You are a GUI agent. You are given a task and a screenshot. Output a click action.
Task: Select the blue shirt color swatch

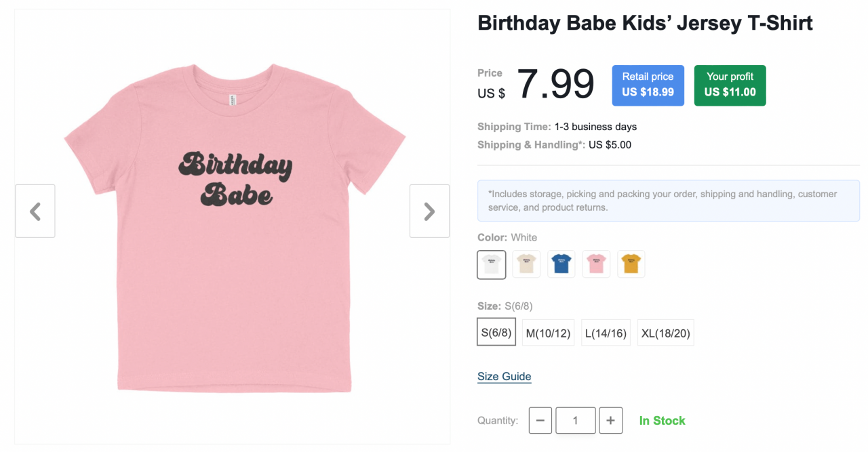(561, 264)
